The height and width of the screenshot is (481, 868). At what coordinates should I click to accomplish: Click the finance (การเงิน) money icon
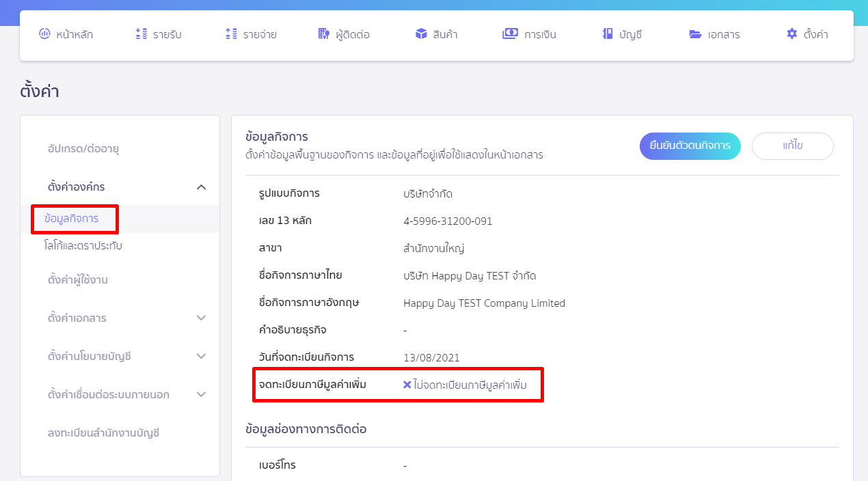click(x=510, y=34)
